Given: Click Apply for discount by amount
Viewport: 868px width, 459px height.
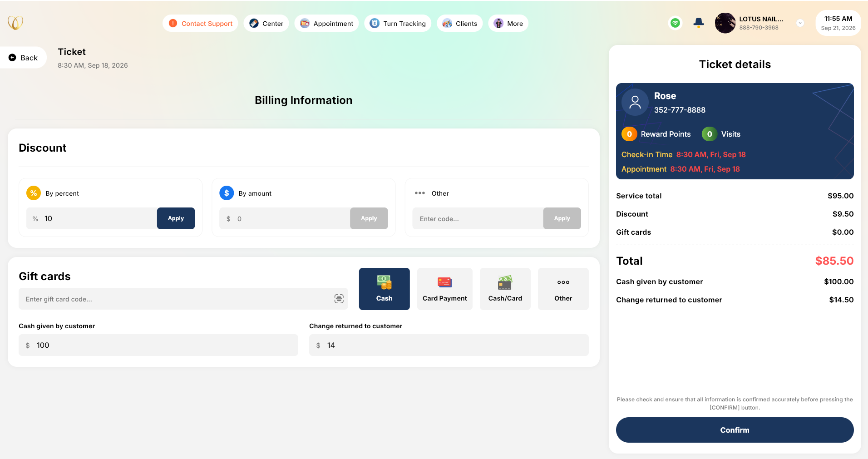Looking at the screenshot, I should (x=369, y=218).
